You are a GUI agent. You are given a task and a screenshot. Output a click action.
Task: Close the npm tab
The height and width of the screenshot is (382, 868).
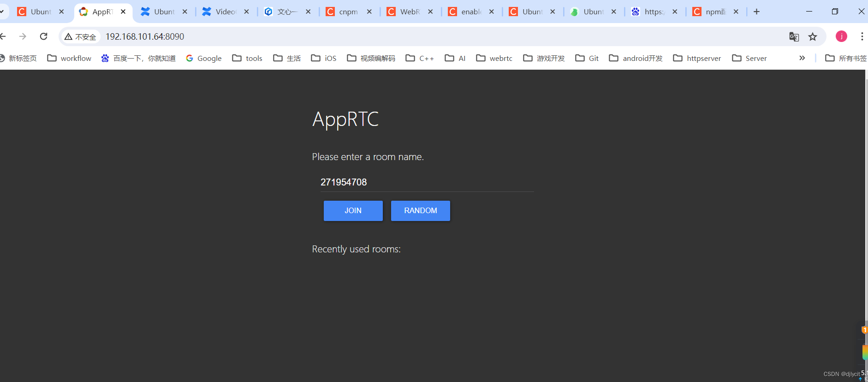[x=736, y=12]
